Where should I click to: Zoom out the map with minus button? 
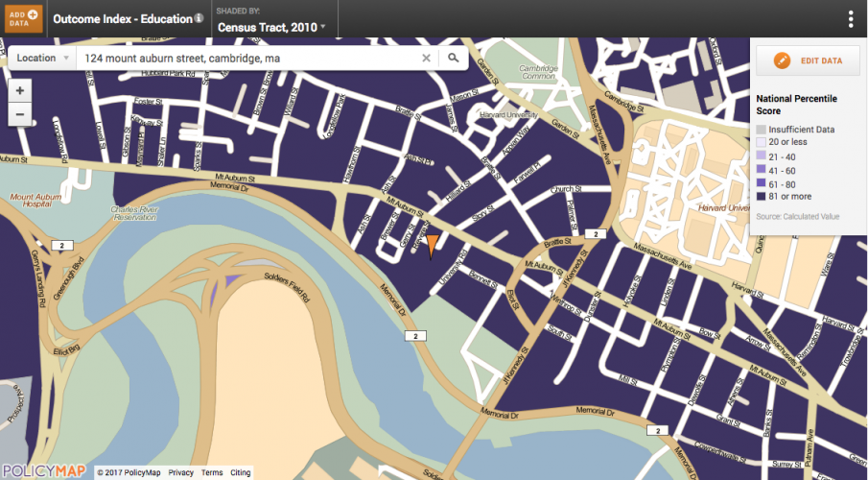click(20, 115)
